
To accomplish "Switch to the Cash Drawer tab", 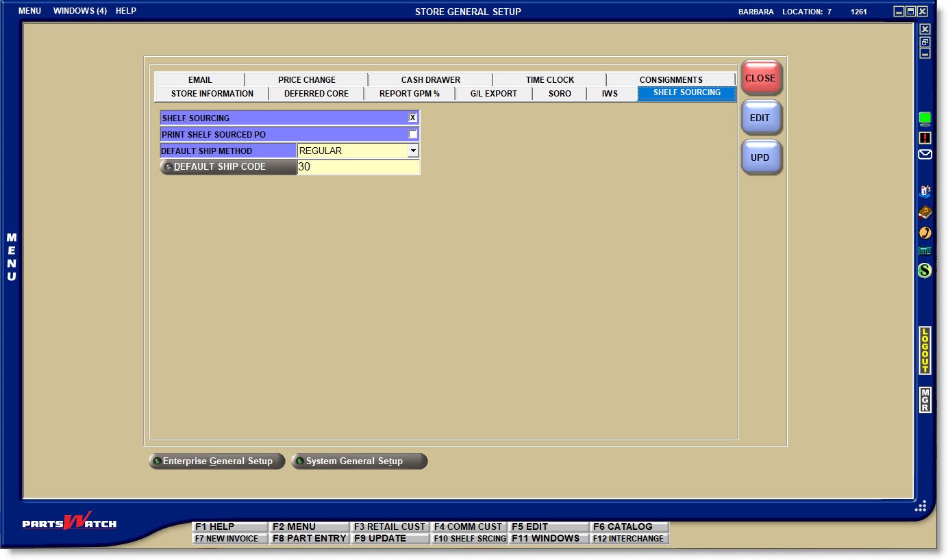I will click(430, 79).
